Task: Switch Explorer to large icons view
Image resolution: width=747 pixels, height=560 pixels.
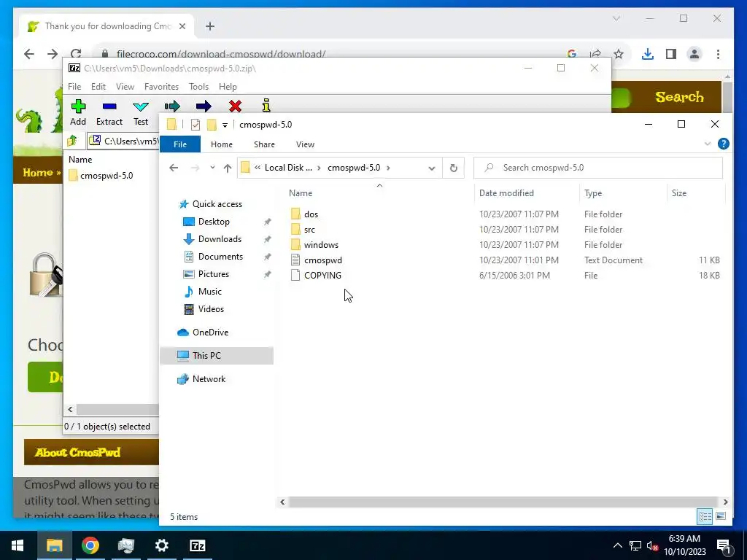Action: tap(721, 516)
